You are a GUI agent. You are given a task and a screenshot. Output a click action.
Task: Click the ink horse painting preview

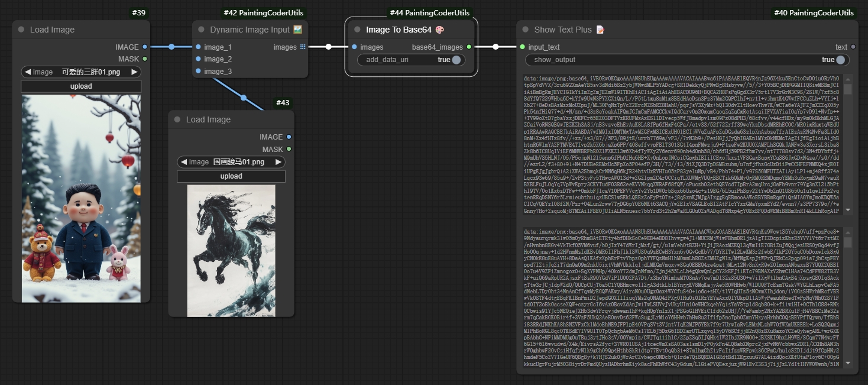231,251
